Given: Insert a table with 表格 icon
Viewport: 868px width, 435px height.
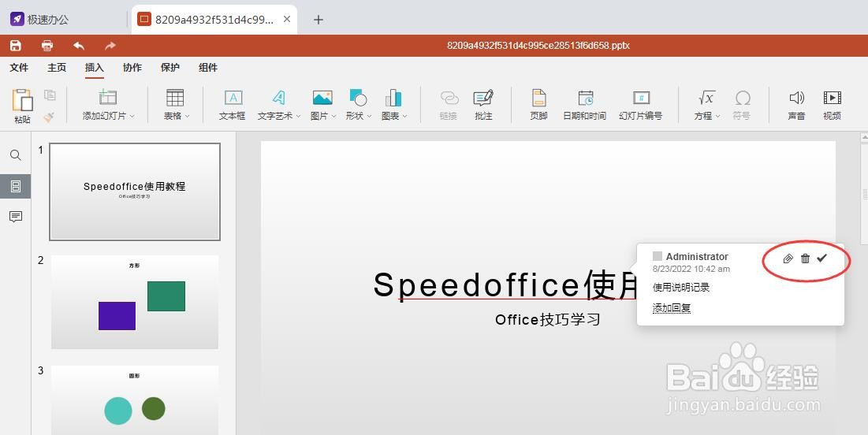Looking at the screenshot, I should click(175, 97).
